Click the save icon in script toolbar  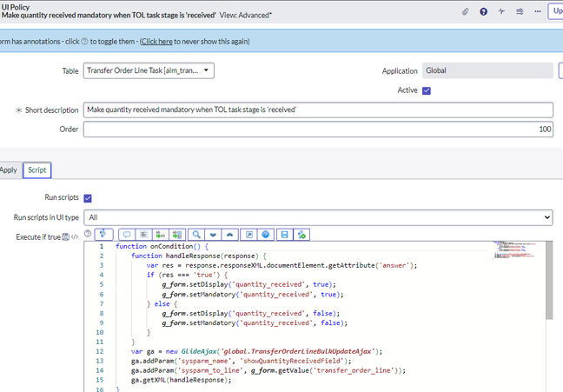[285, 235]
